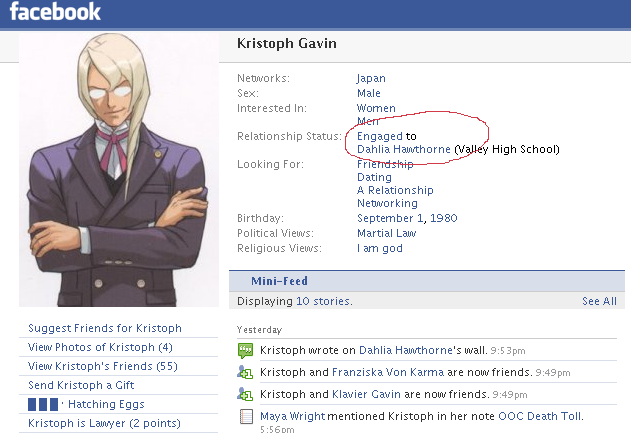Click the Male sex link
The width and height of the screenshot is (631, 433).
(369, 93)
